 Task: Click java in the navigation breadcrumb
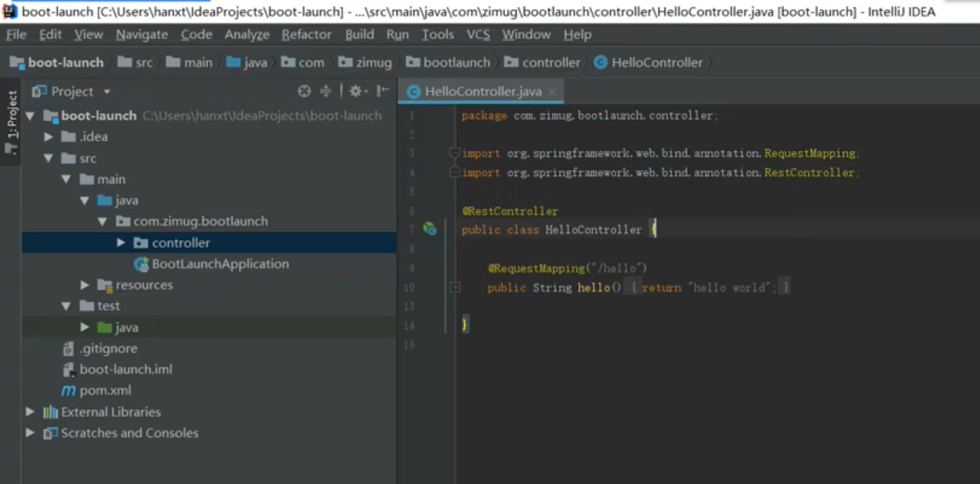[246, 63]
